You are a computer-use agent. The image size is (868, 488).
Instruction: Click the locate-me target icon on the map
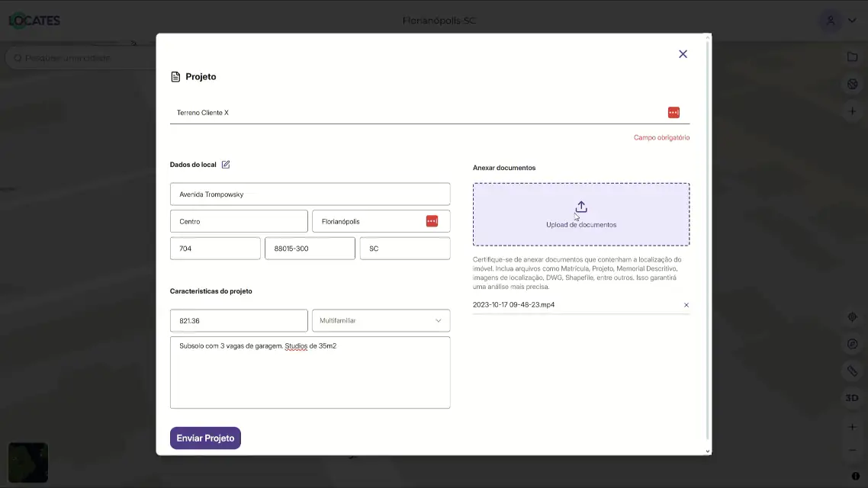(852, 317)
